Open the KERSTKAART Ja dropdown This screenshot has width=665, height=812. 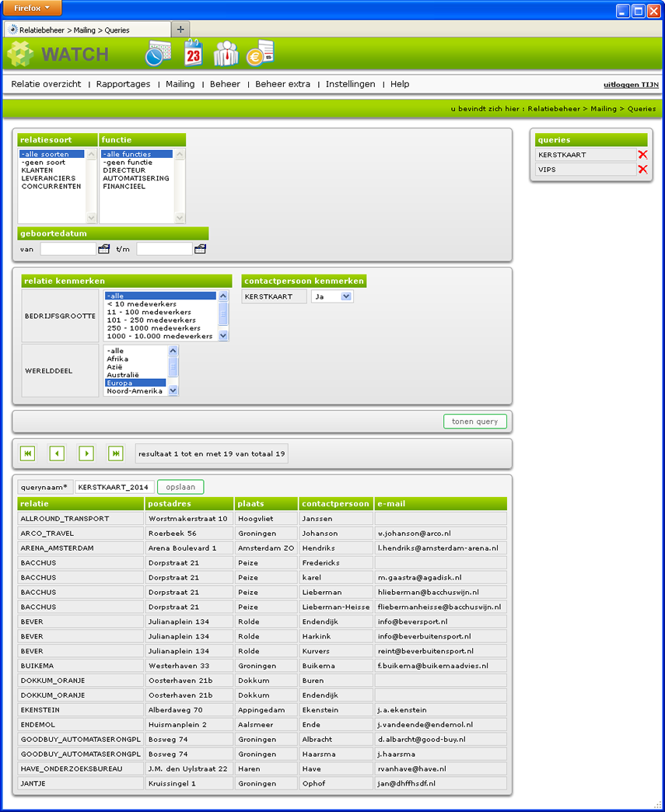[332, 297]
